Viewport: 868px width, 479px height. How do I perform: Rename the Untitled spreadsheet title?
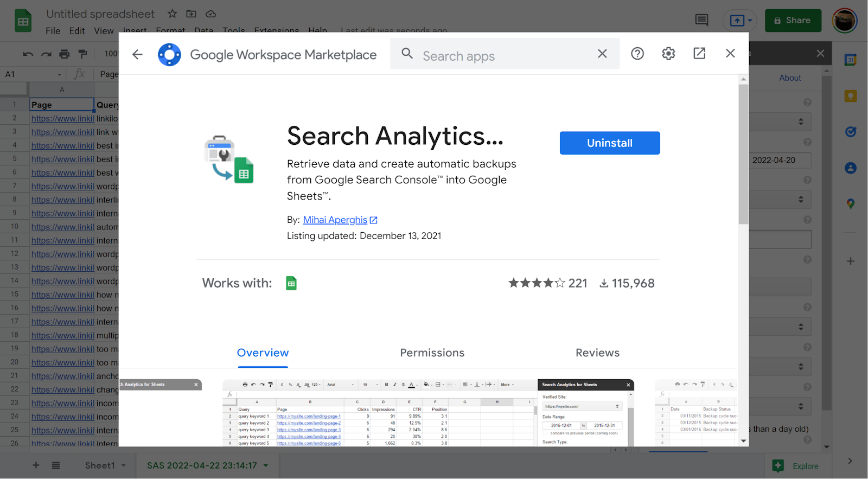point(100,14)
